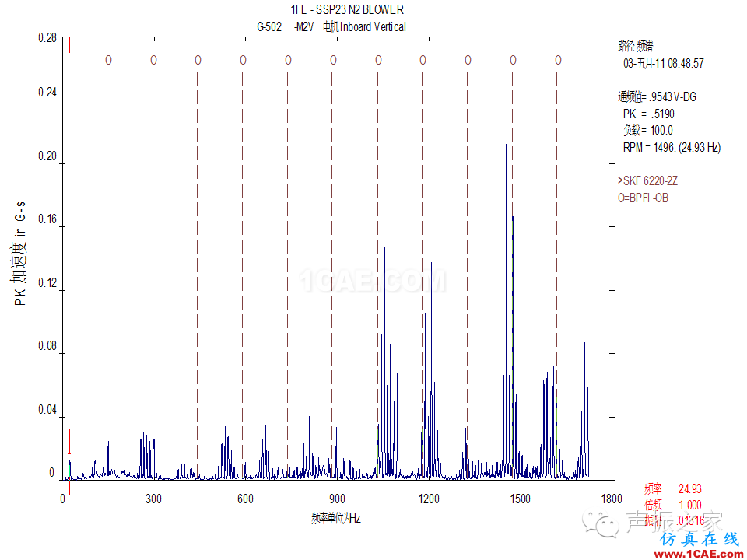Select the second BPFI harmonic marker O
The image size is (747, 560).
tap(153, 61)
